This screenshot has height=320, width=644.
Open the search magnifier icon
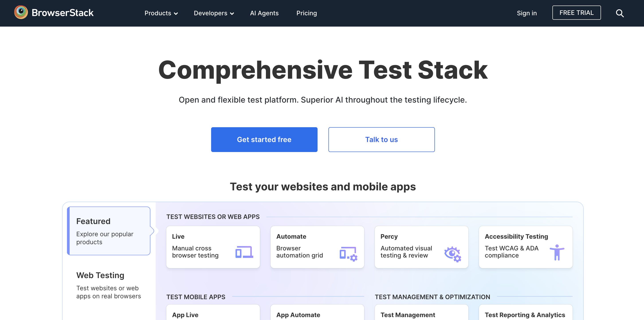coord(620,13)
